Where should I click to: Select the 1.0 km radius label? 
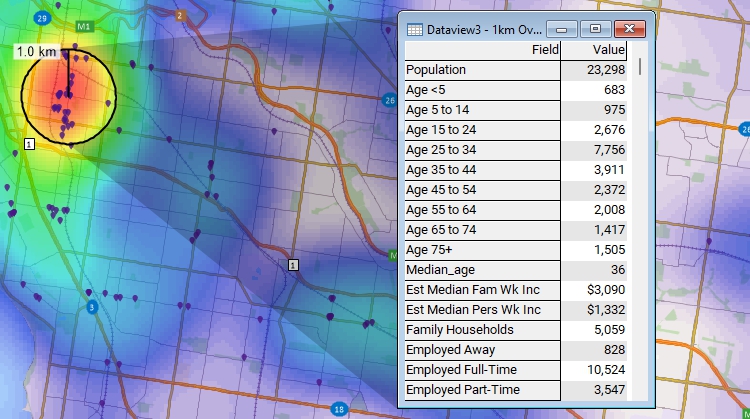click(36, 50)
